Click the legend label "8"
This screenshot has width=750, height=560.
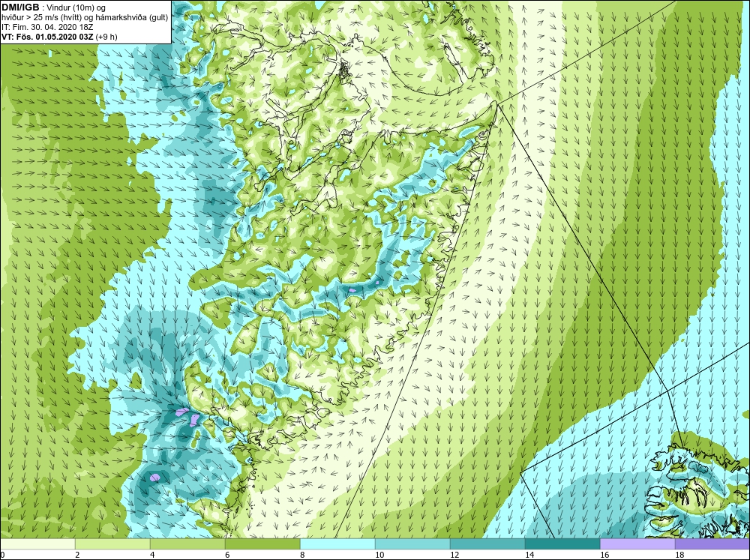pos(302,555)
